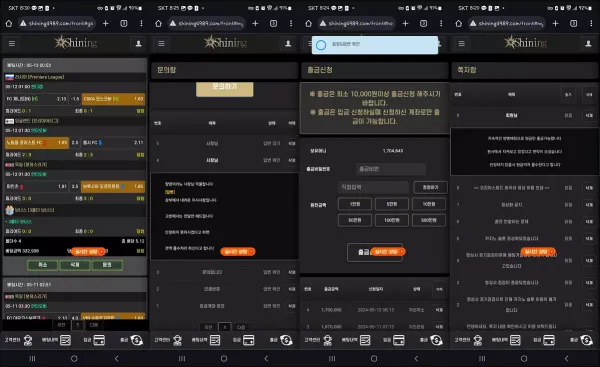Open orange live chat bubble on 문의함 screen

coord(238,252)
